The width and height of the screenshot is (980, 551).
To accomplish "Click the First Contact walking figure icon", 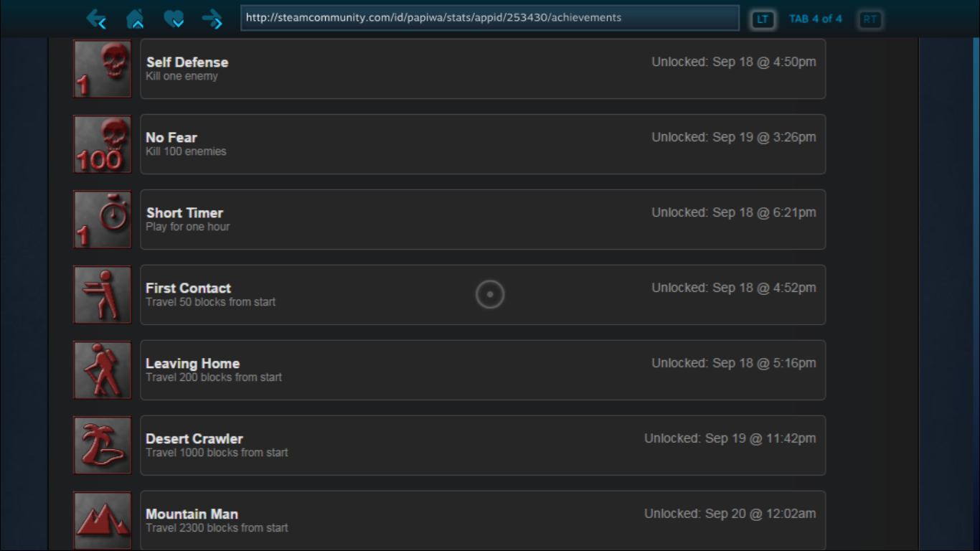I will click(103, 295).
